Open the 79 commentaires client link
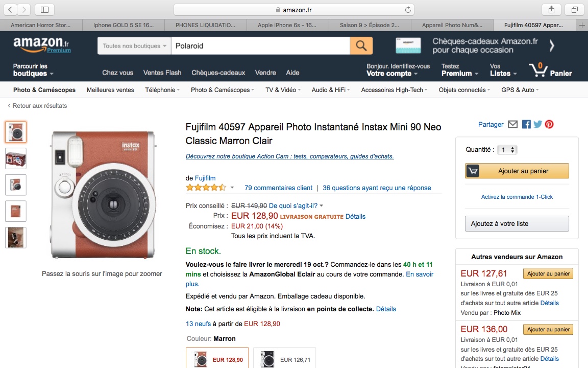This screenshot has height=368, width=588. point(278,188)
